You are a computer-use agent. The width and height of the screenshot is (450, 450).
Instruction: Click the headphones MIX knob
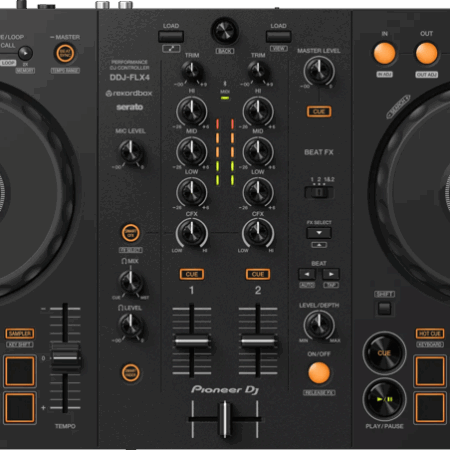pyautogui.click(x=131, y=282)
